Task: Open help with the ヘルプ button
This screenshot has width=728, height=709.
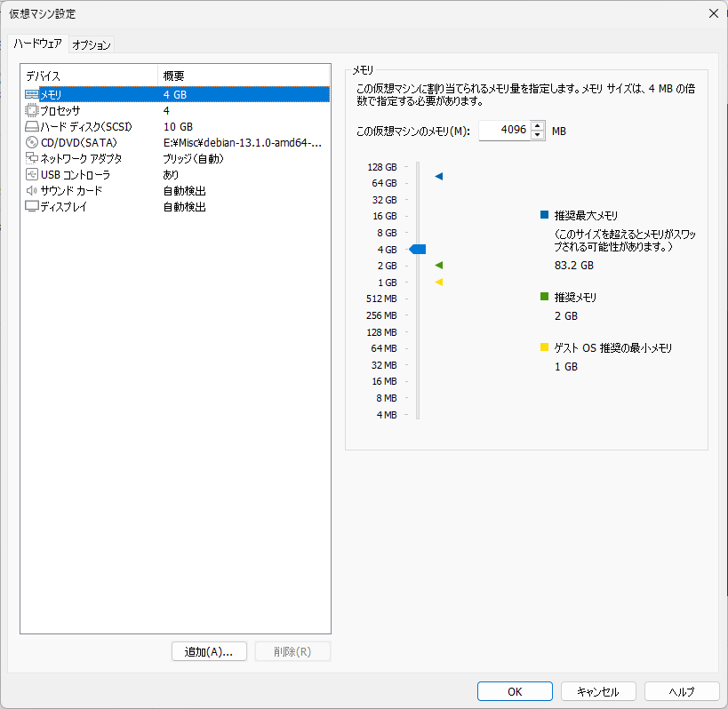Action: 682,691
